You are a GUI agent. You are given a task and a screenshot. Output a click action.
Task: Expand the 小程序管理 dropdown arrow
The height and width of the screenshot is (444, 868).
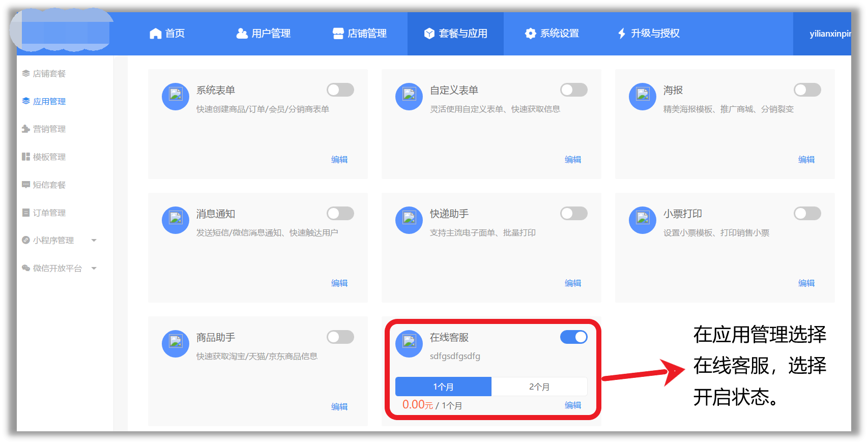(x=94, y=241)
